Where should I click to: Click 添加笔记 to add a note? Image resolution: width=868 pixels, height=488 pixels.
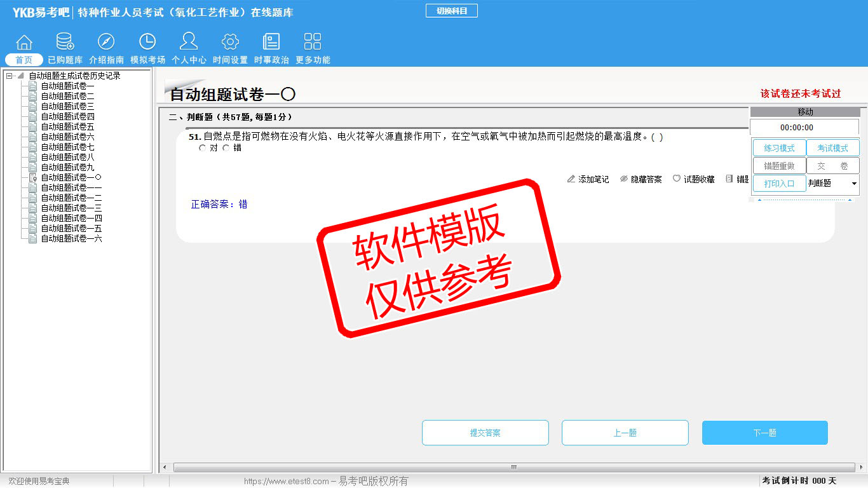coord(588,180)
